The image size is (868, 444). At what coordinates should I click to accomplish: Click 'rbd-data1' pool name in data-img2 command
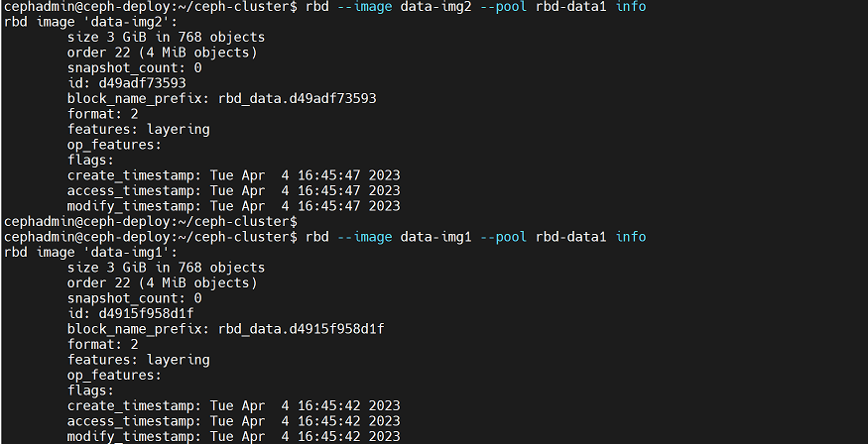click(570, 7)
